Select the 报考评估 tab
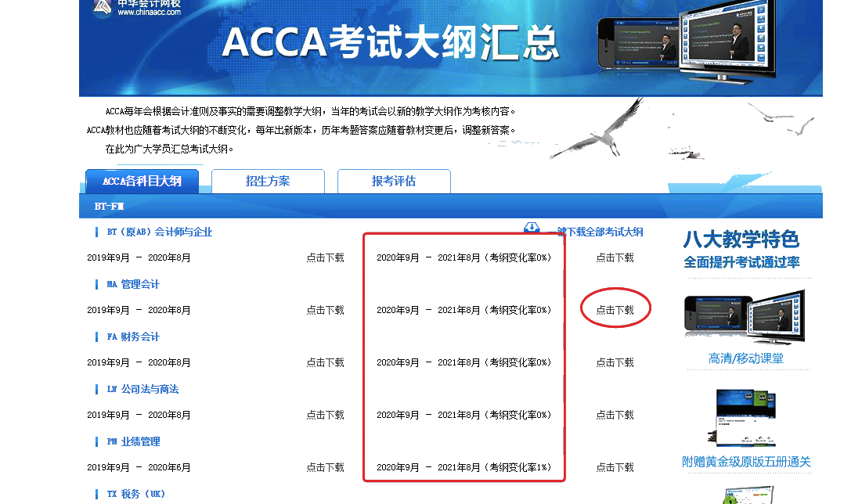This screenshot has width=862, height=504. (x=394, y=182)
